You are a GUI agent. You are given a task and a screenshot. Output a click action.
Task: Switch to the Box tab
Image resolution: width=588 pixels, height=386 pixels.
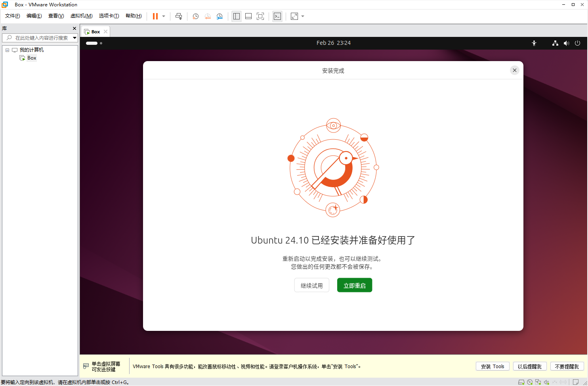[95, 32]
